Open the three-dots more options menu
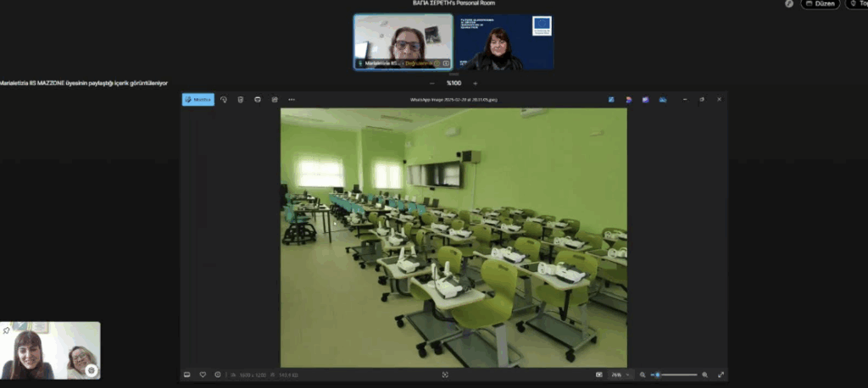 pyautogui.click(x=292, y=99)
